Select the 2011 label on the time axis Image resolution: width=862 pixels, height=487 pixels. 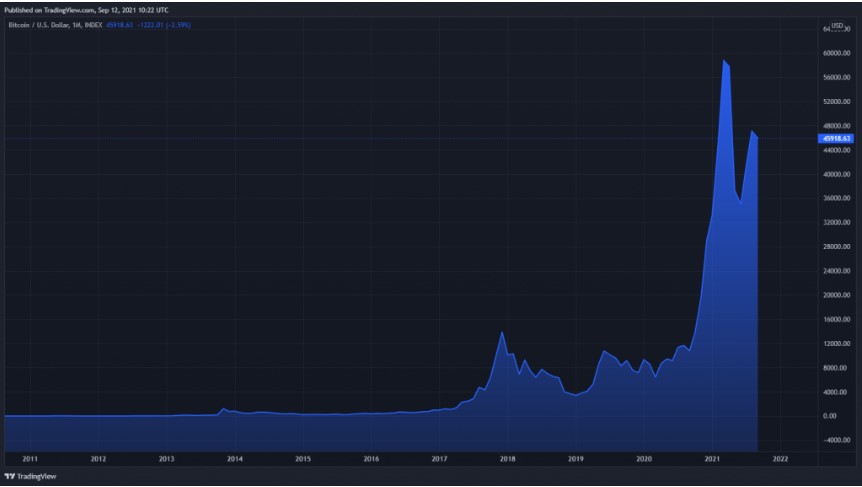[30, 458]
